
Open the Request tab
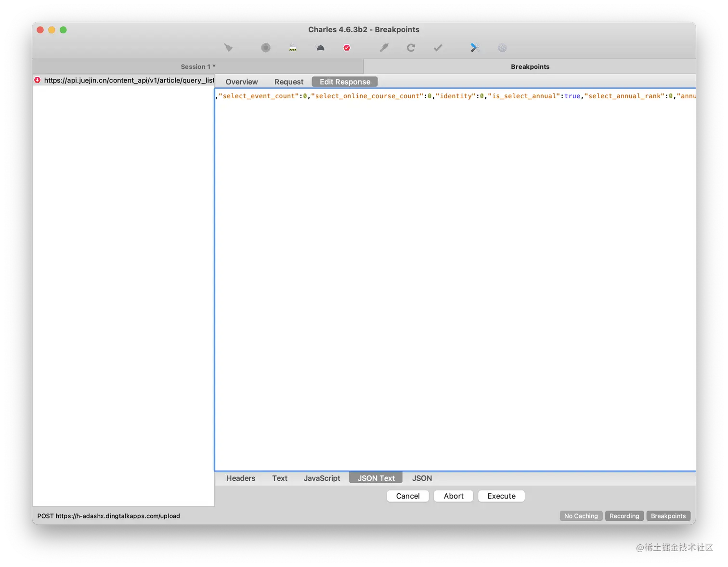coord(289,82)
